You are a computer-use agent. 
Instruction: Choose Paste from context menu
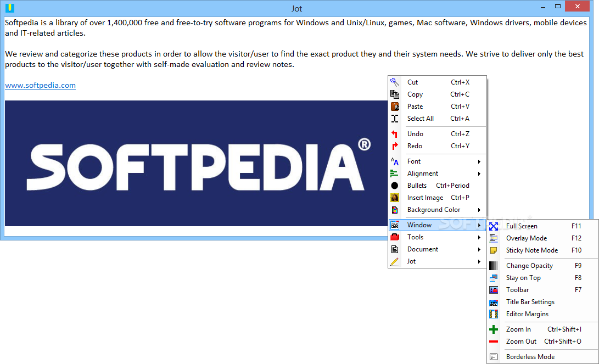[x=438, y=107]
